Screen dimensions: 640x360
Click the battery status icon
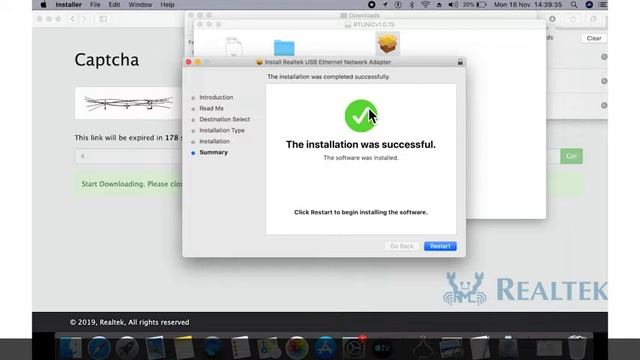pyautogui.click(x=481, y=5)
